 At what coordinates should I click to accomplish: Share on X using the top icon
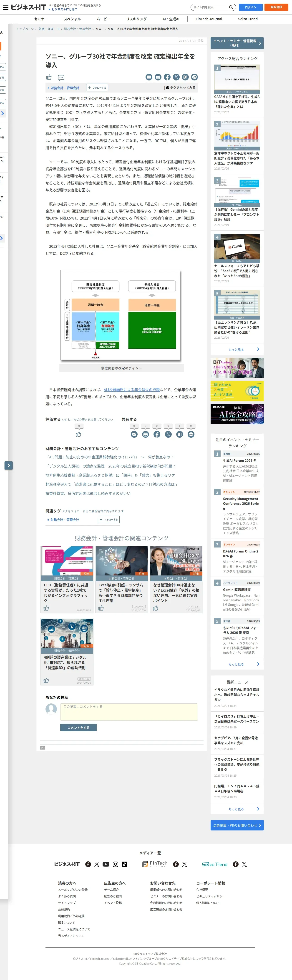(x=176, y=77)
